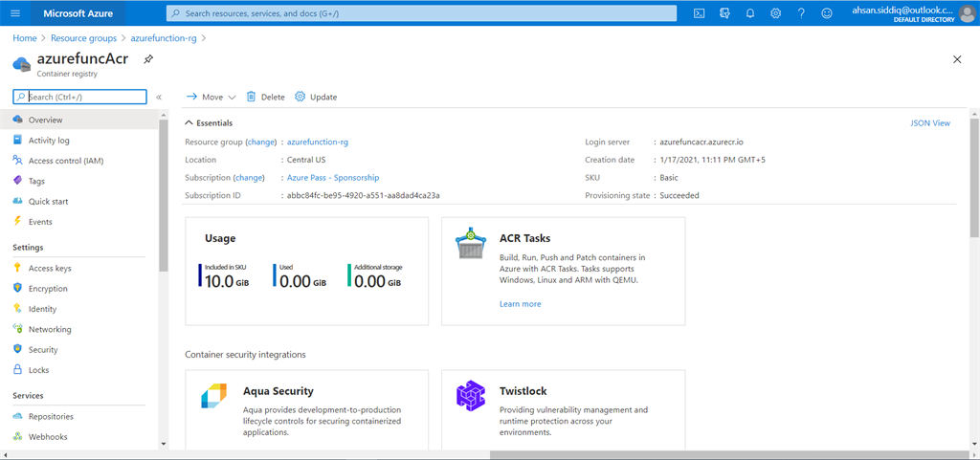Focus the sidebar Search (Ctrl+/) box
The width and height of the screenshot is (980, 460).
(80, 97)
